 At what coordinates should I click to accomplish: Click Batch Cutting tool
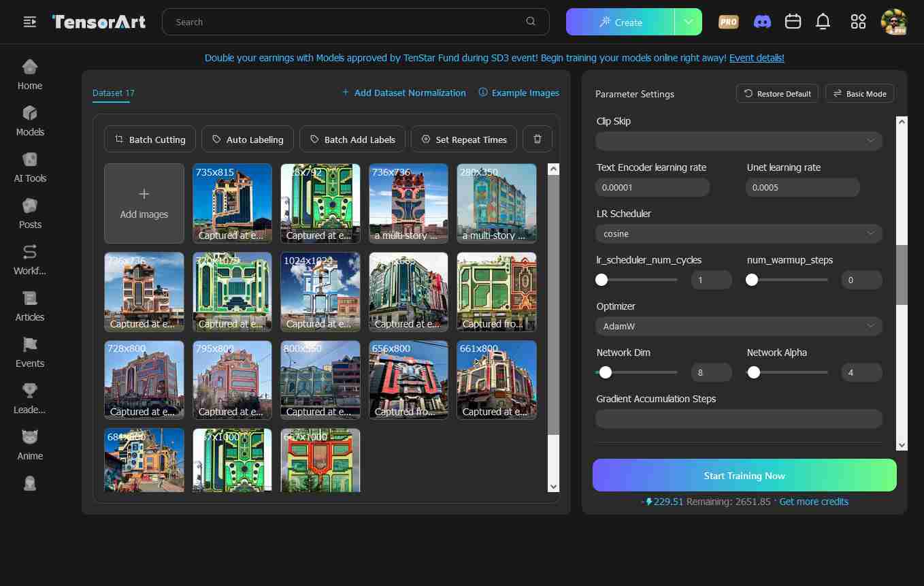click(x=150, y=139)
